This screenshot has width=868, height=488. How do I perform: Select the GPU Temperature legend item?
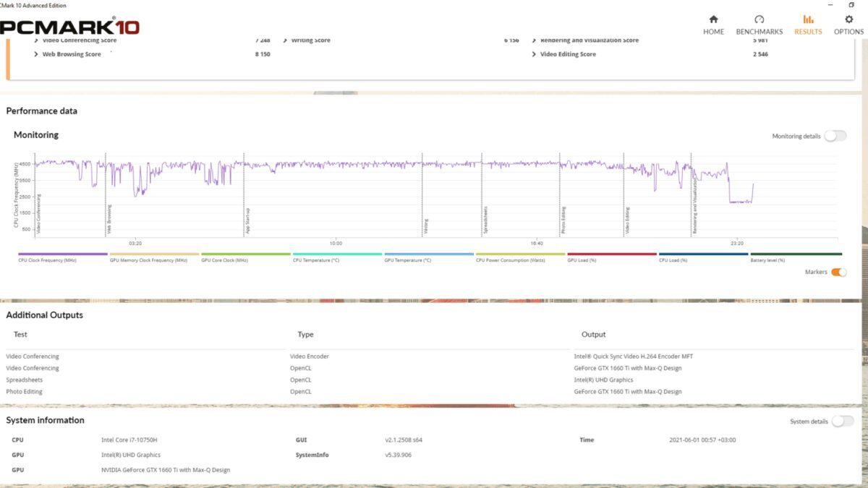(x=429, y=257)
